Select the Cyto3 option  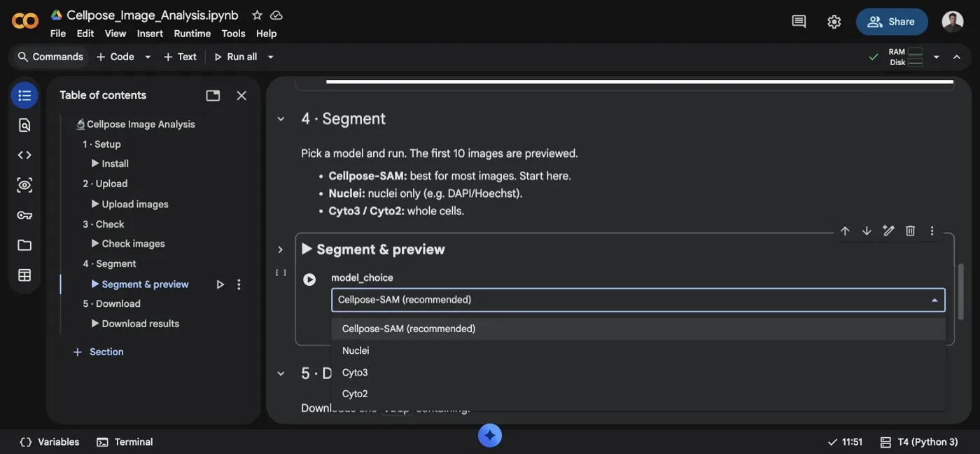point(638,372)
